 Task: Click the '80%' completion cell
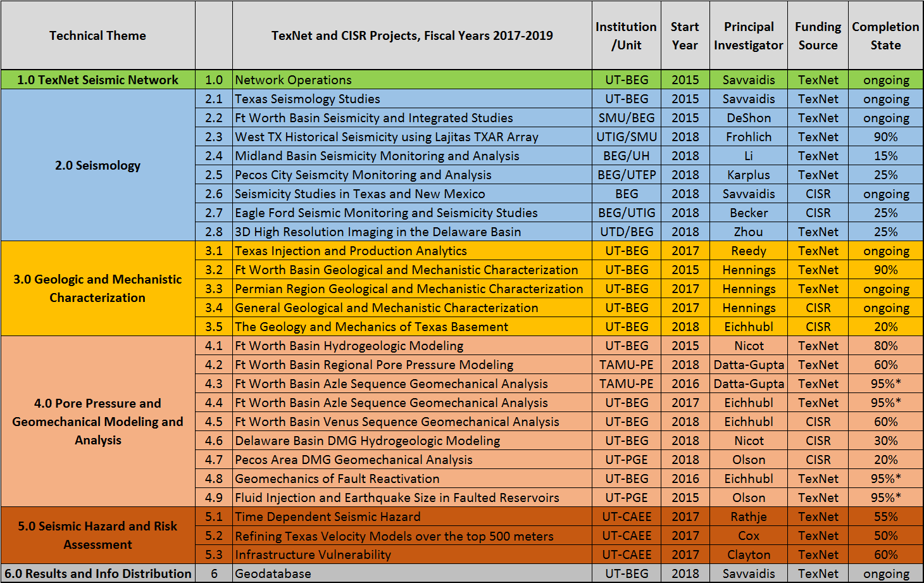coord(885,346)
